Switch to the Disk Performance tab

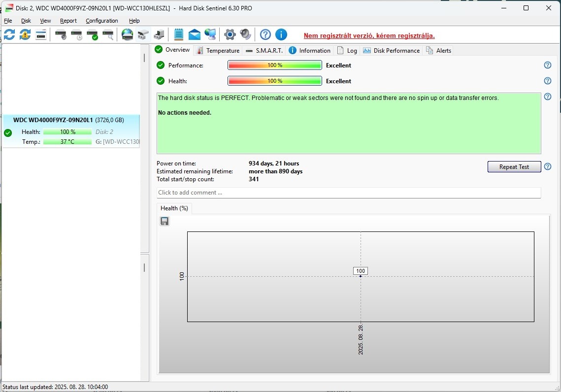392,50
